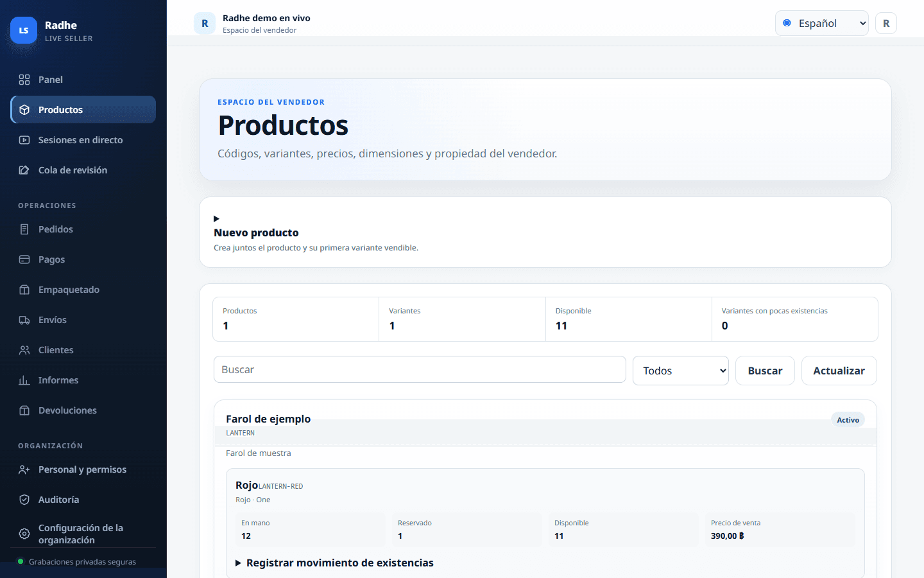Image resolution: width=924 pixels, height=578 pixels.
Task: Open the Informes menu entry
Action: point(83,380)
